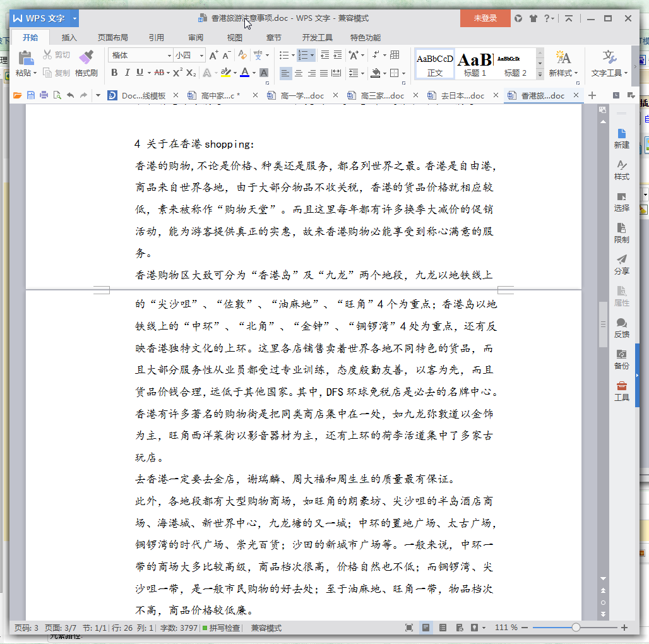Open the 开发工具 ribbon tab
The height and width of the screenshot is (644, 649).
pos(317,38)
